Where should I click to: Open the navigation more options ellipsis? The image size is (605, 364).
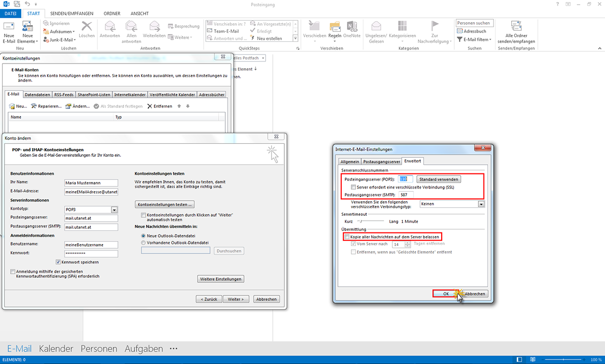(x=174, y=348)
